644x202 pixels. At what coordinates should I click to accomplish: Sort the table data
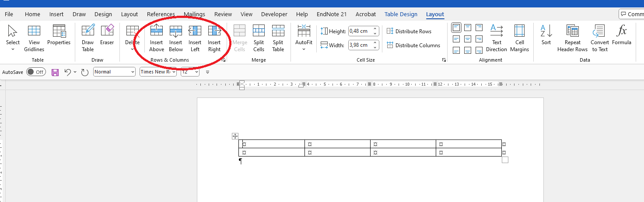pos(546,35)
